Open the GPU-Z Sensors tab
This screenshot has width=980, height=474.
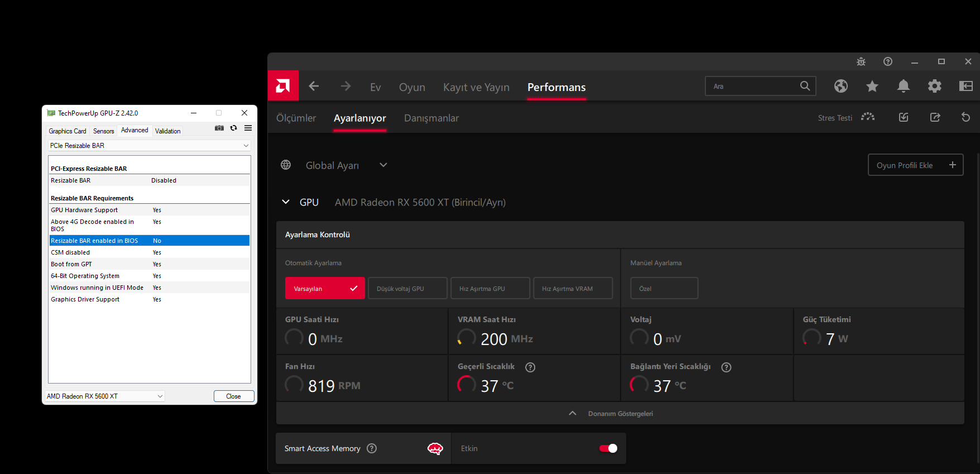[103, 131]
